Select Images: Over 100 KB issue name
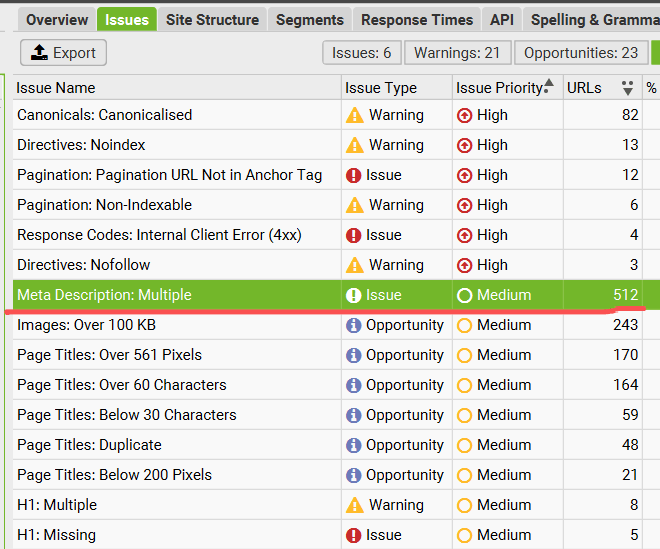The image size is (660, 549). pyautogui.click(x=86, y=325)
